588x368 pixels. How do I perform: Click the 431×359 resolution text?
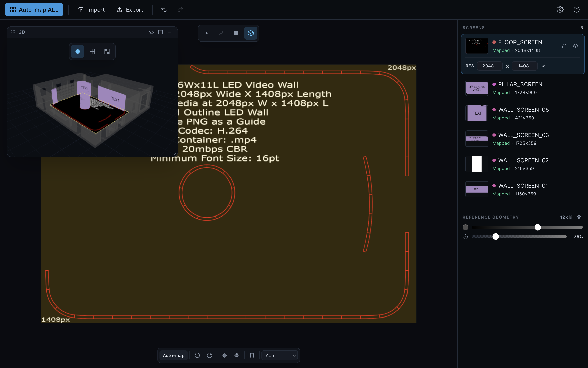click(x=524, y=118)
